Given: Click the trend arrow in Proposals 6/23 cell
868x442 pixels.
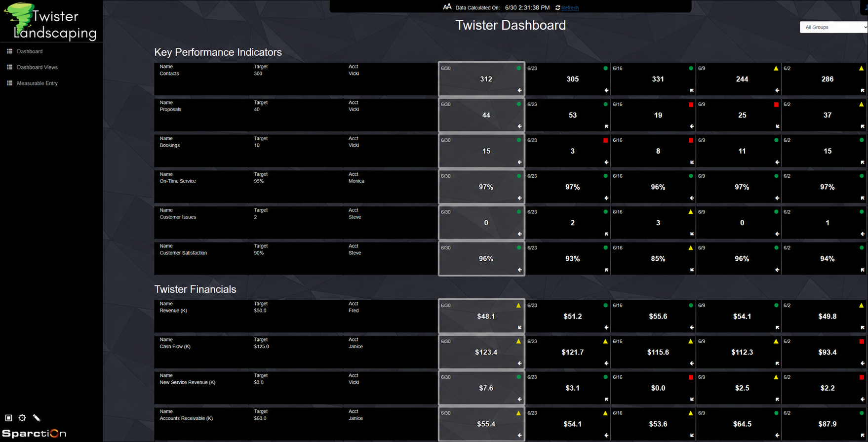Looking at the screenshot, I should point(606,126).
